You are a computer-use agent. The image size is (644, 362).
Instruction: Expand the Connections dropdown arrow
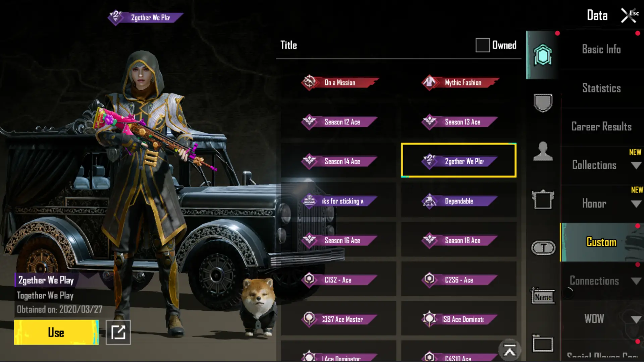pyautogui.click(x=636, y=281)
